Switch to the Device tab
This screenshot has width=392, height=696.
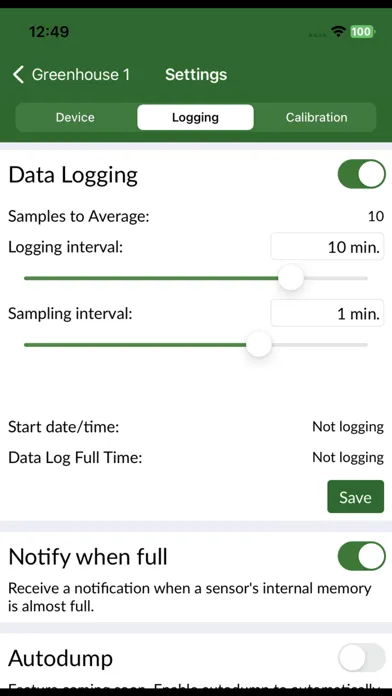click(x=75, y=117)
